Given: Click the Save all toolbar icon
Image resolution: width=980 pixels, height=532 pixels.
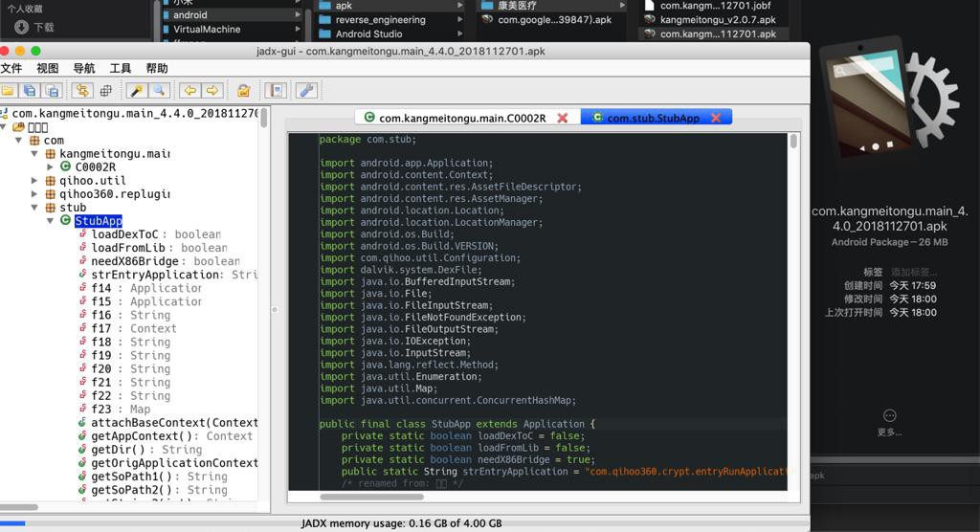Looking at the screenshot, I should [30, 91].
